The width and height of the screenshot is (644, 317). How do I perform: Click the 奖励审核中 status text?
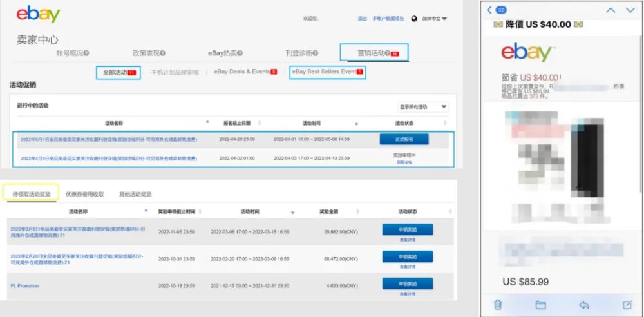click(404, 155)
